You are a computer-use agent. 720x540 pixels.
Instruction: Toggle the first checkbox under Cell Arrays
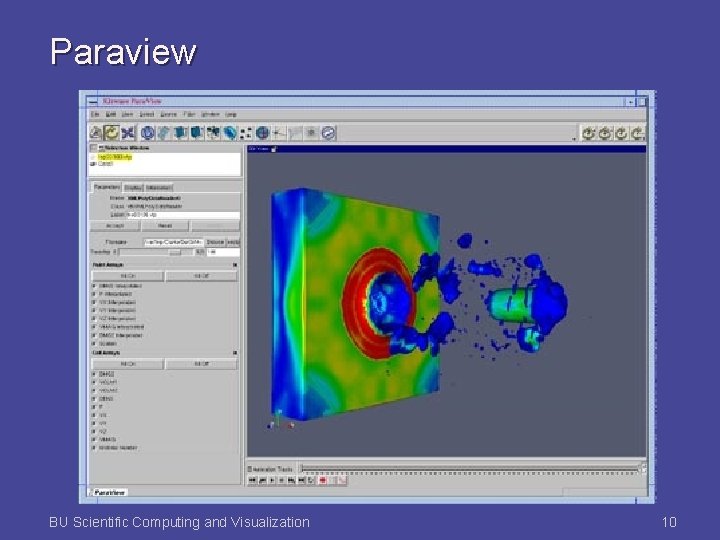coord(95,374)
